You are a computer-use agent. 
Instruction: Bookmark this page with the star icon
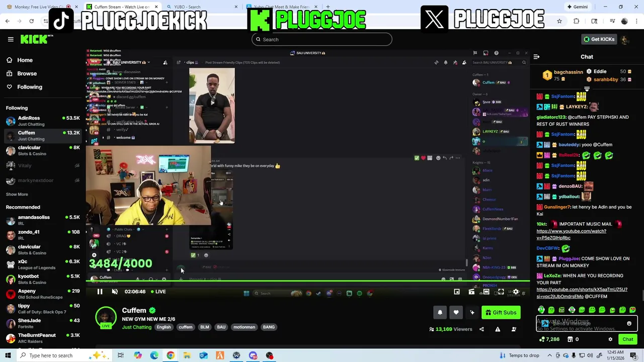[x=559, y=21]
